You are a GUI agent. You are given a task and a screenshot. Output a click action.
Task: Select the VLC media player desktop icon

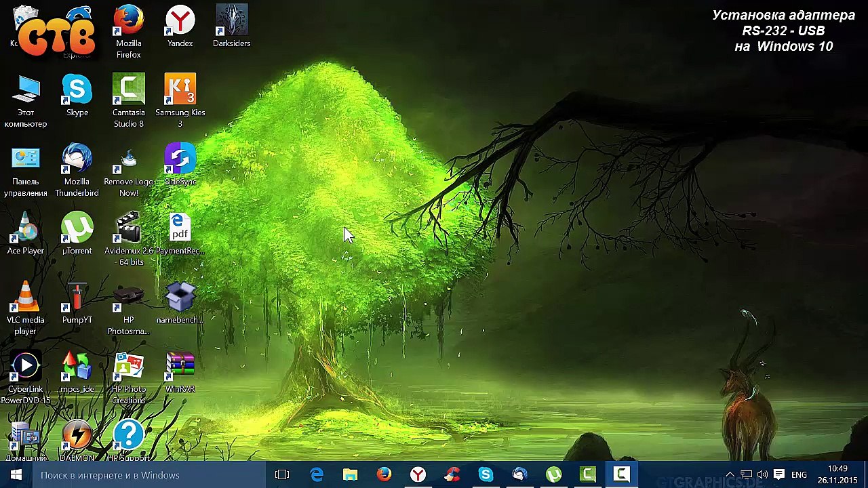point(26,309)
